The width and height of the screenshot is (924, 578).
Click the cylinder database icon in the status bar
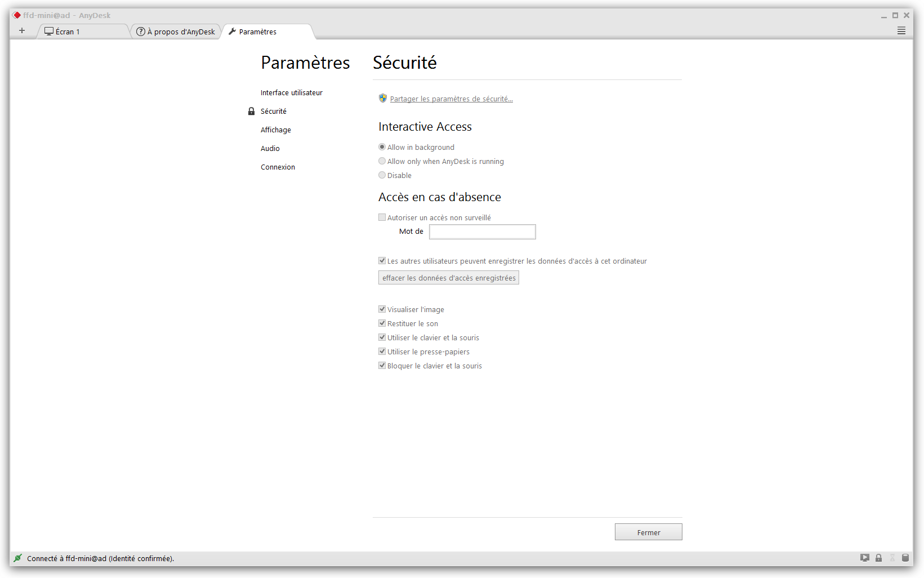tap(905, 558)
